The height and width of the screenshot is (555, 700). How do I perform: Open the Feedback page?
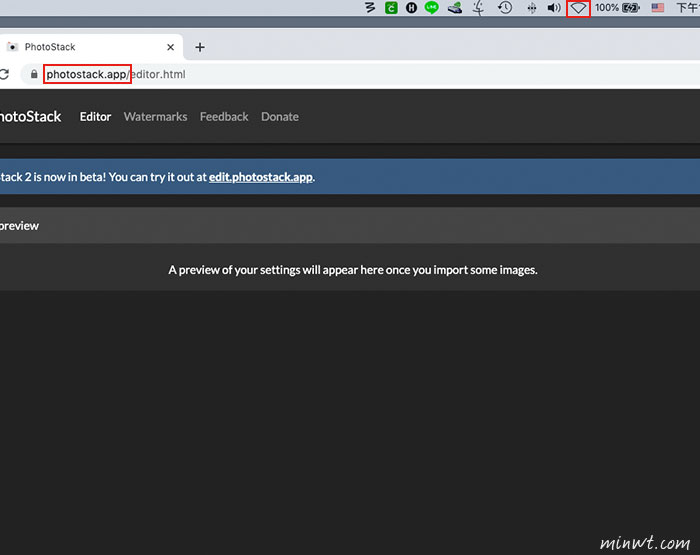pyautogui.click(x=224, y=117)
